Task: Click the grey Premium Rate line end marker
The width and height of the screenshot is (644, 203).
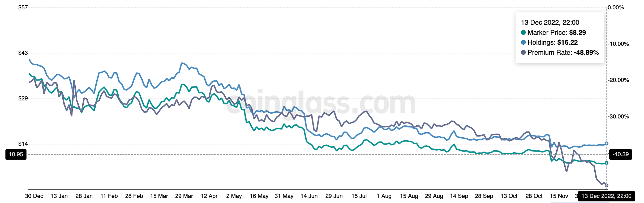Action: 606,185
